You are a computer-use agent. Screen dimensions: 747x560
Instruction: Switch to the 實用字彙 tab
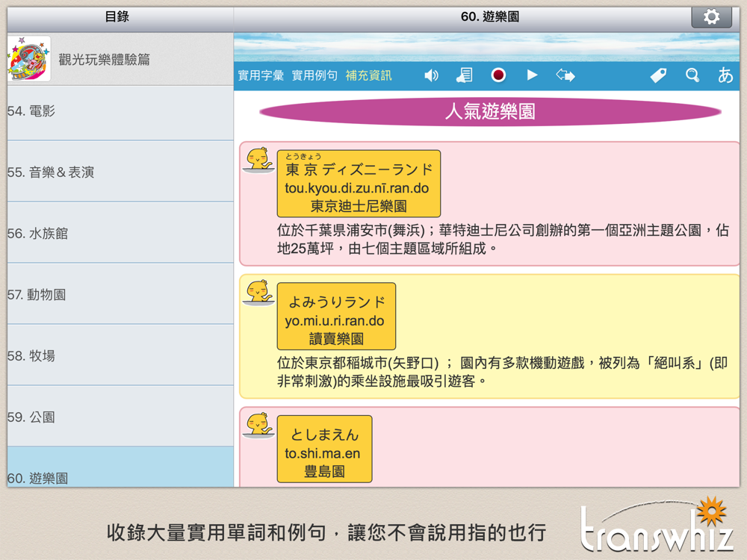point(261,75)
